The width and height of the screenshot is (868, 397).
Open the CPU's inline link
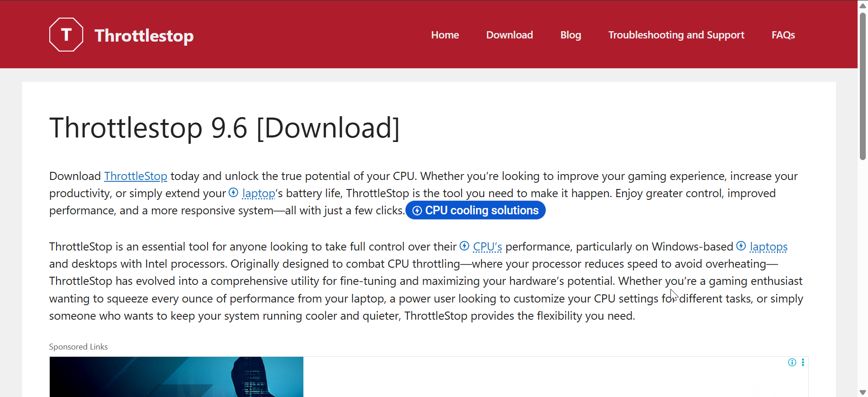pyautogui.click(x=487, y=247)
